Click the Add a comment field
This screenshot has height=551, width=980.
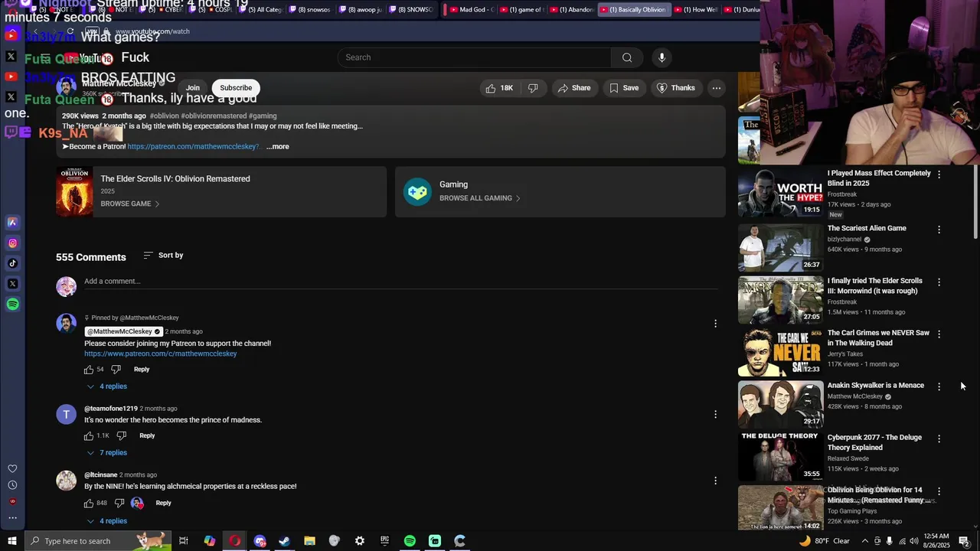coord(401,282)
